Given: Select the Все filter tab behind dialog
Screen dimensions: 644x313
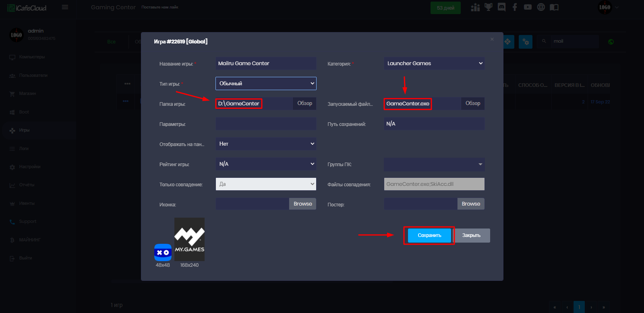Looking at the screenshot, I should 112,42.
